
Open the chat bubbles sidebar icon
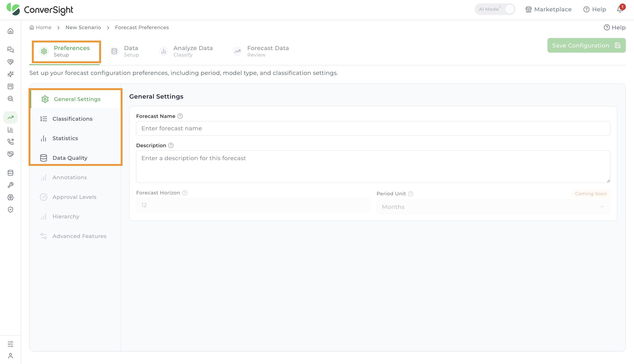(10, 49)
